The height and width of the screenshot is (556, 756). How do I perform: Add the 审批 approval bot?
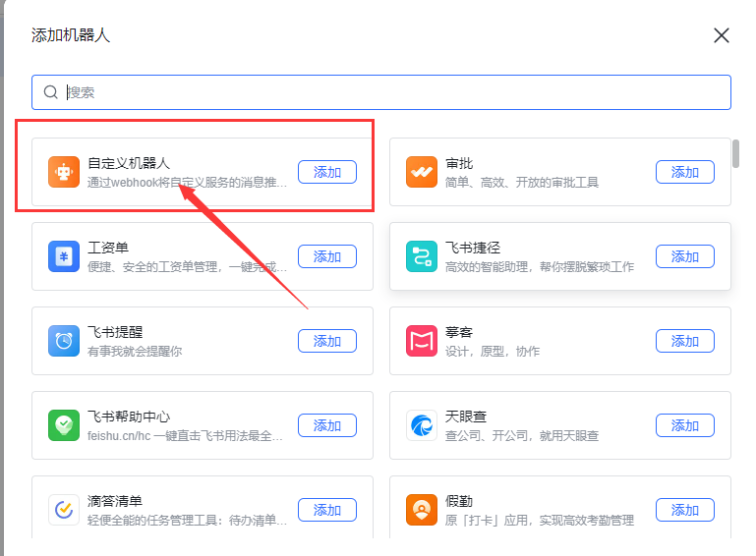[685, 172]
